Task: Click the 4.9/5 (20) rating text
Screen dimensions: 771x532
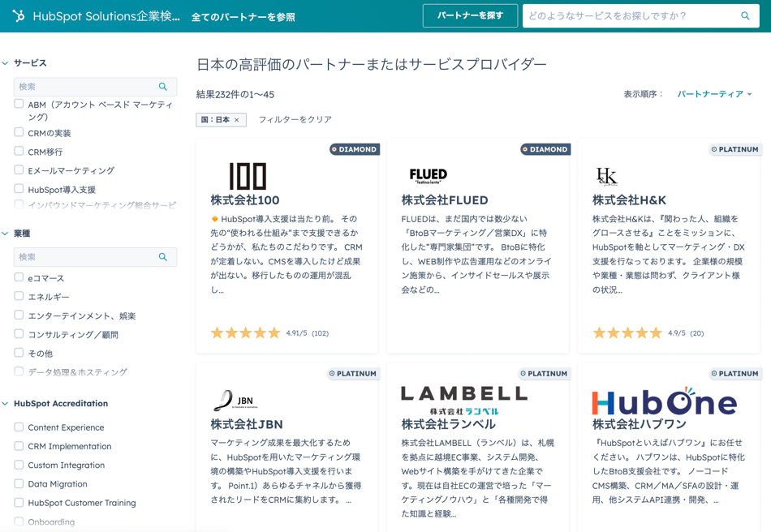Action: point(686,333)
